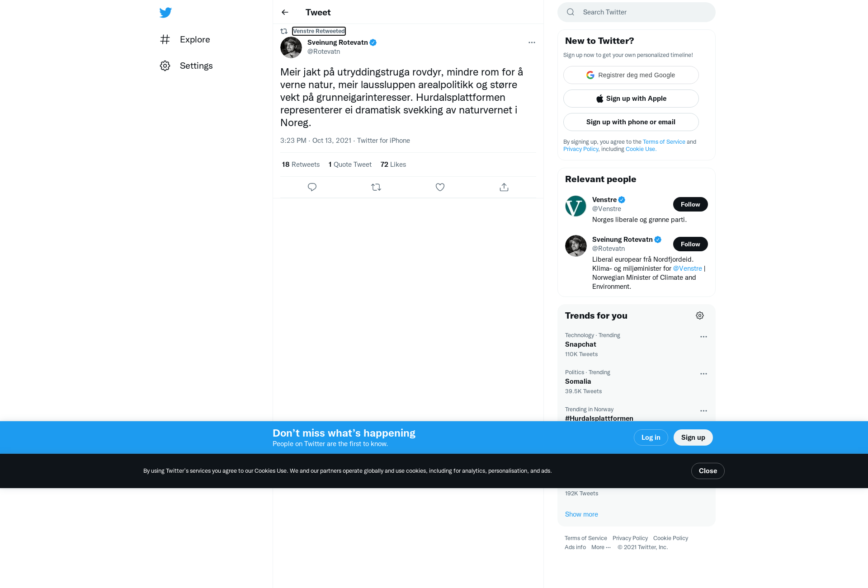The image size is (868, 588).
Task: Open Explore from the sidebar
Action: click(x=185, y=39)
